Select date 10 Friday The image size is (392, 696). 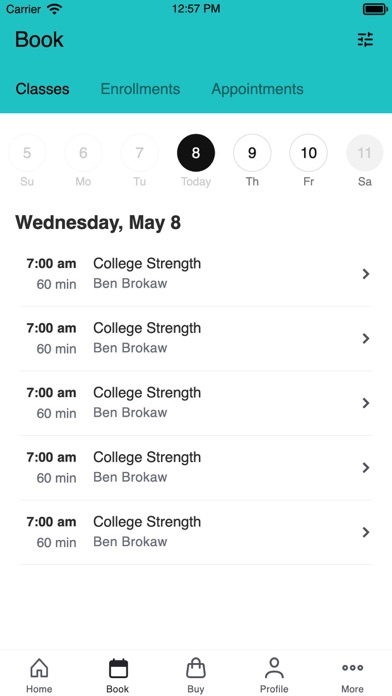[x=309, y=153]
